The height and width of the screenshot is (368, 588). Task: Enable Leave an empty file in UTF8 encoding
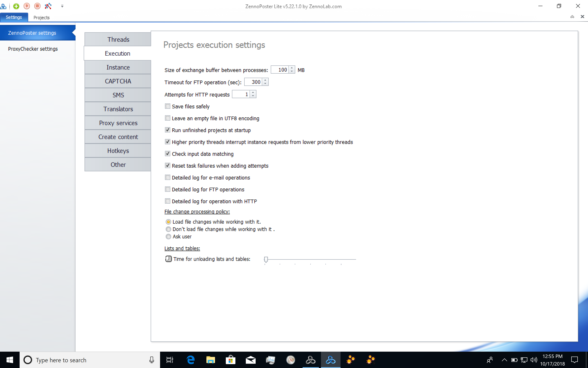click(167, 118)
